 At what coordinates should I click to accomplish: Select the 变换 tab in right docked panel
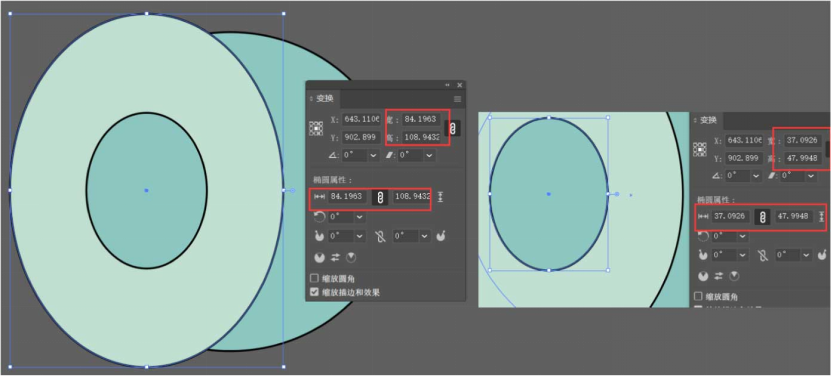click(x=707, y=120)
